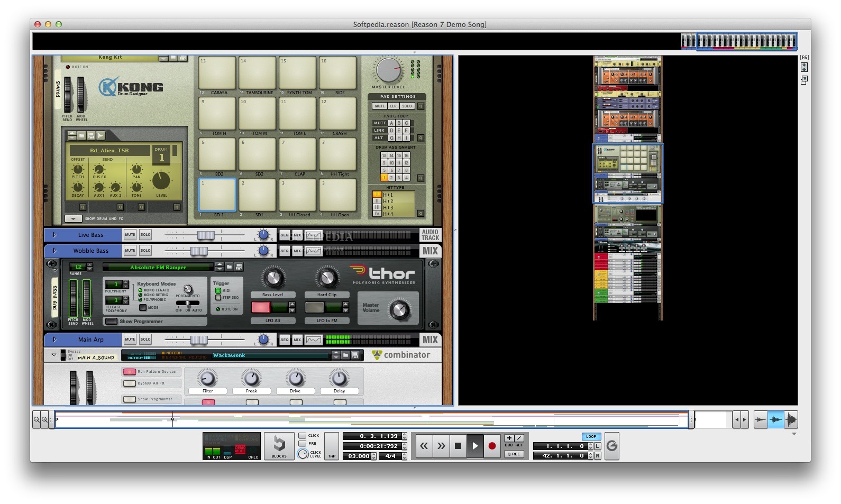Fast forward with double-right arrow button
This screenshot has height=504, width=841.
point(441,446)
